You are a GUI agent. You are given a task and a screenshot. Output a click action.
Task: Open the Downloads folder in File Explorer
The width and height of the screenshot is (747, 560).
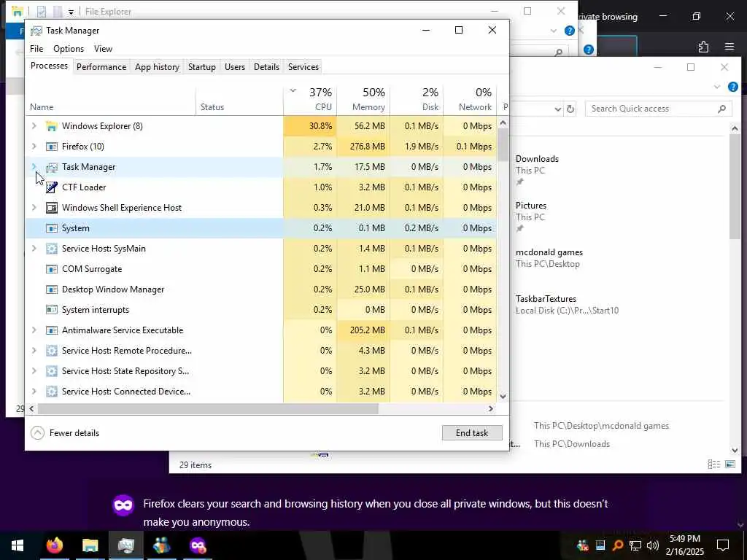coord(537,159)
